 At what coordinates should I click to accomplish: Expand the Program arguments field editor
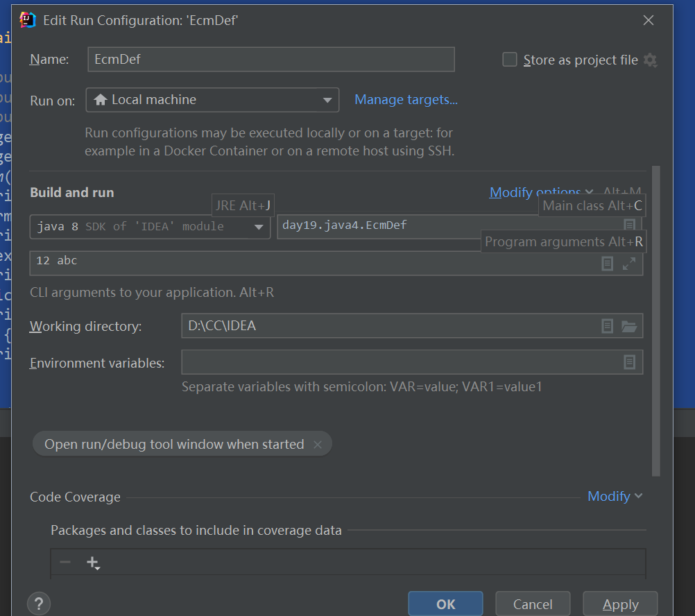tap(629, 264)
